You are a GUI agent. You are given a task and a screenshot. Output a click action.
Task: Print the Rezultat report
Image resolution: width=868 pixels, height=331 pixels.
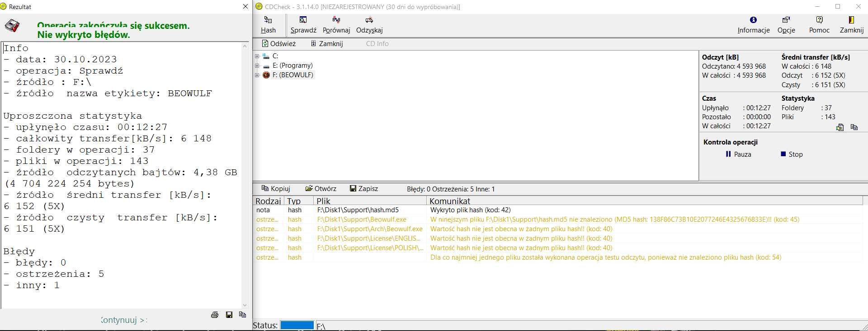click(215, 315)
